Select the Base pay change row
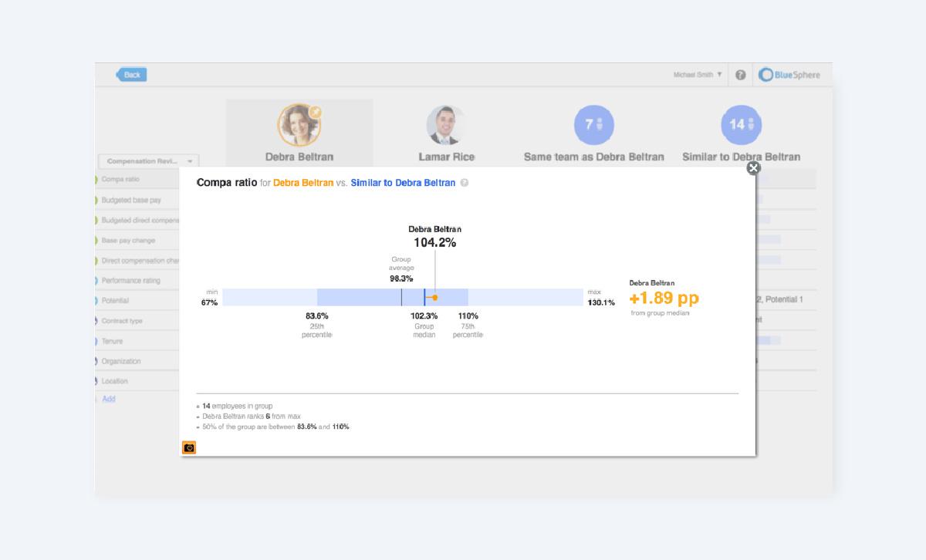 [x=137, y=240]
